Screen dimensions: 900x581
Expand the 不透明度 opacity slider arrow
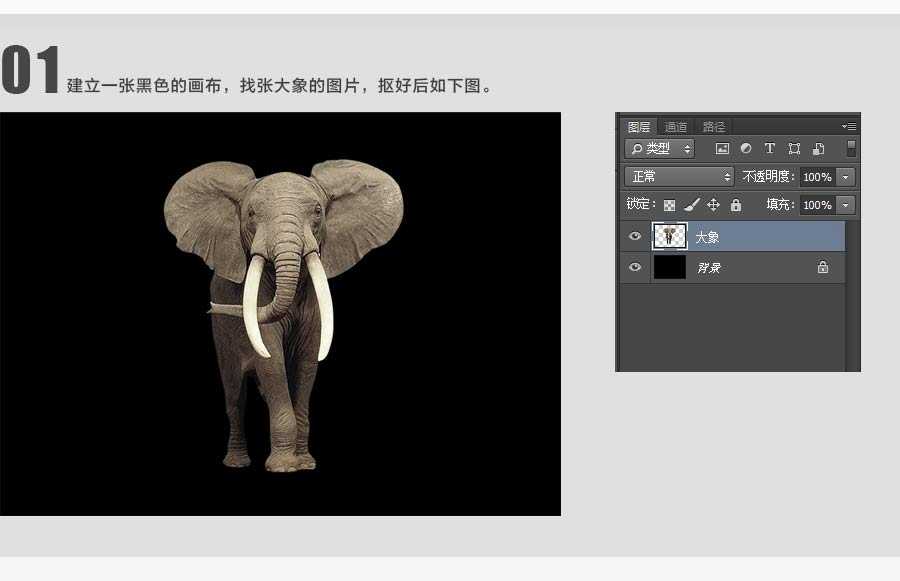[846, 176]
